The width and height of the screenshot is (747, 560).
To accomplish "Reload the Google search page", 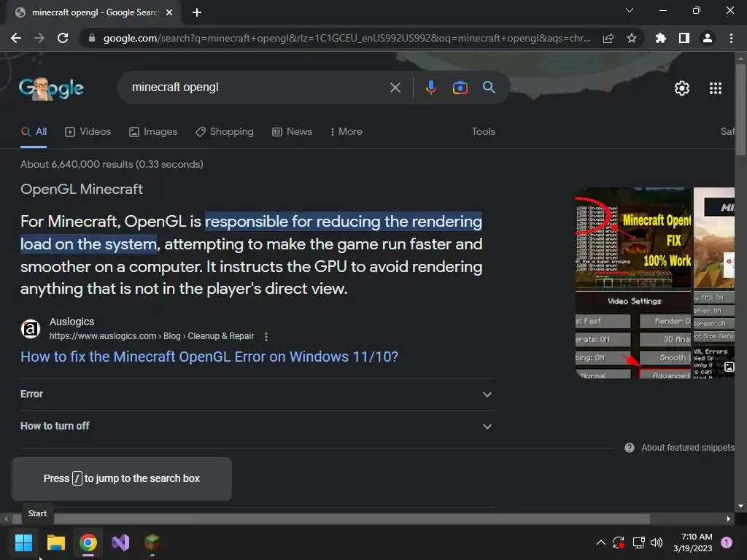I will tap(63, 38).
